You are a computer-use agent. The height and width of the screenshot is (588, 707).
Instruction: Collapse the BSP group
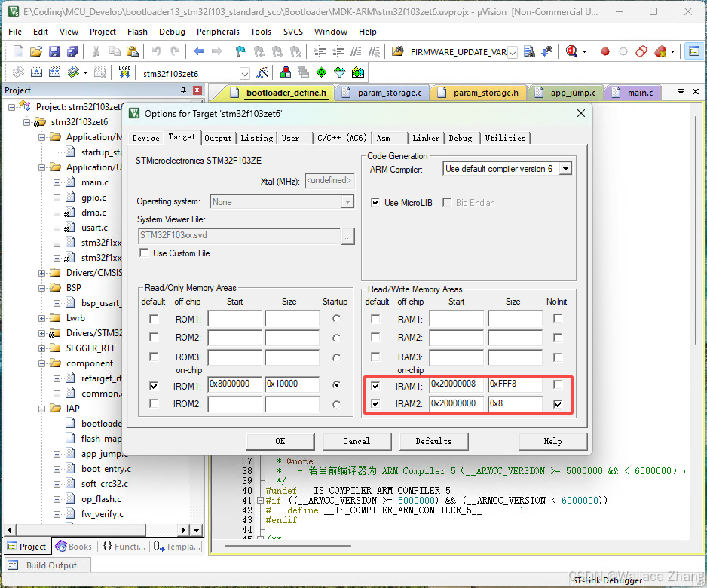point(41,288)
